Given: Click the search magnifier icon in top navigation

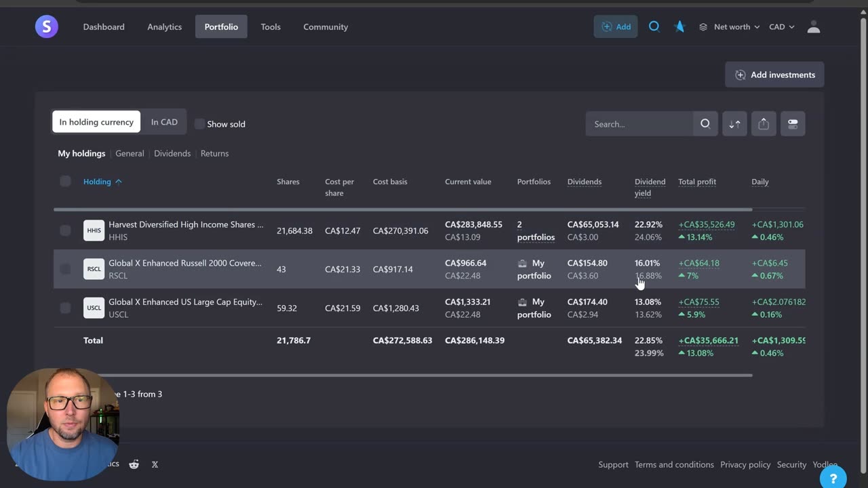Looking at the screenshot, I should pyautogui.click(x=654, y=26).
